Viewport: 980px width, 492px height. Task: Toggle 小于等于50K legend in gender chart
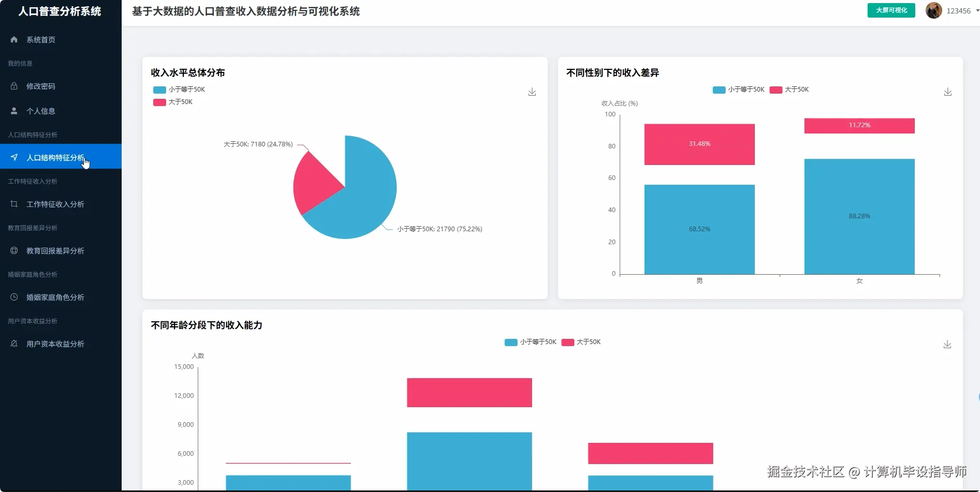pyautogui.click(x=739, y=90)
